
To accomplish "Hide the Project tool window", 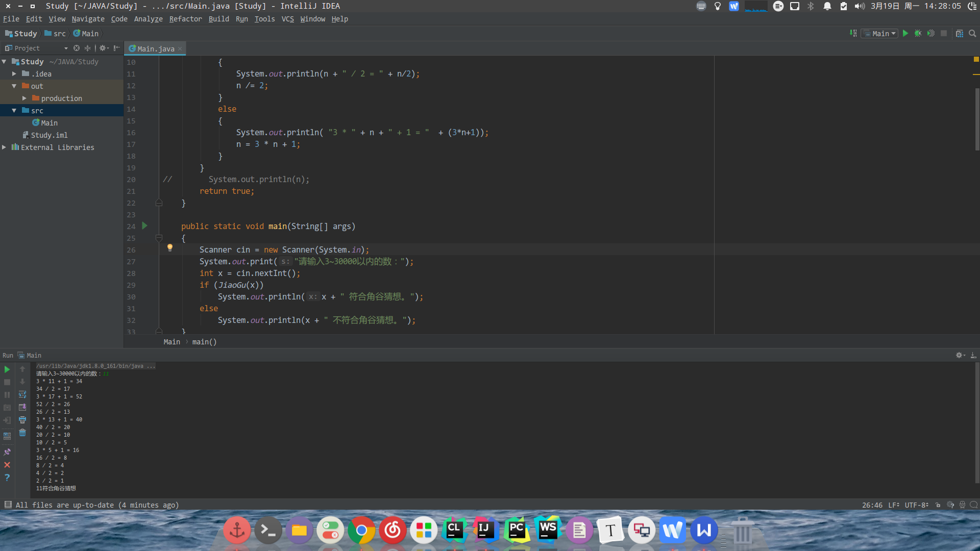I will tap(117, 48).
